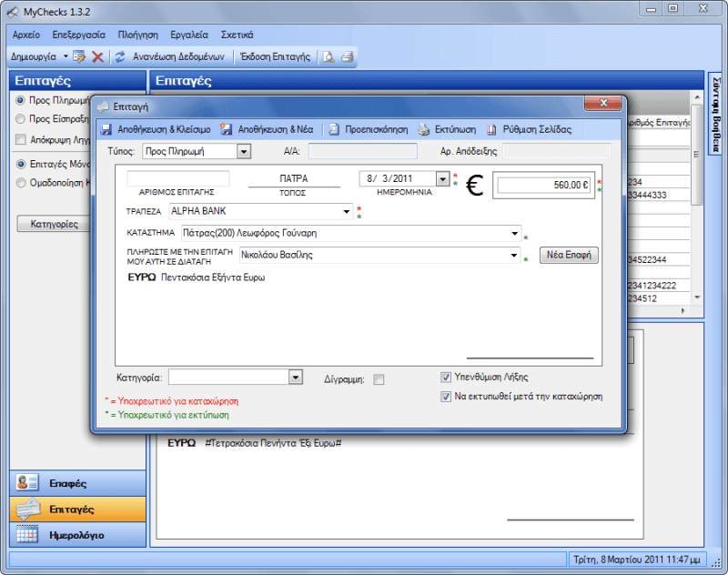
Task: Click the printer icon in main toolbar
Action: pyautogui.click(x=348, y=56)
